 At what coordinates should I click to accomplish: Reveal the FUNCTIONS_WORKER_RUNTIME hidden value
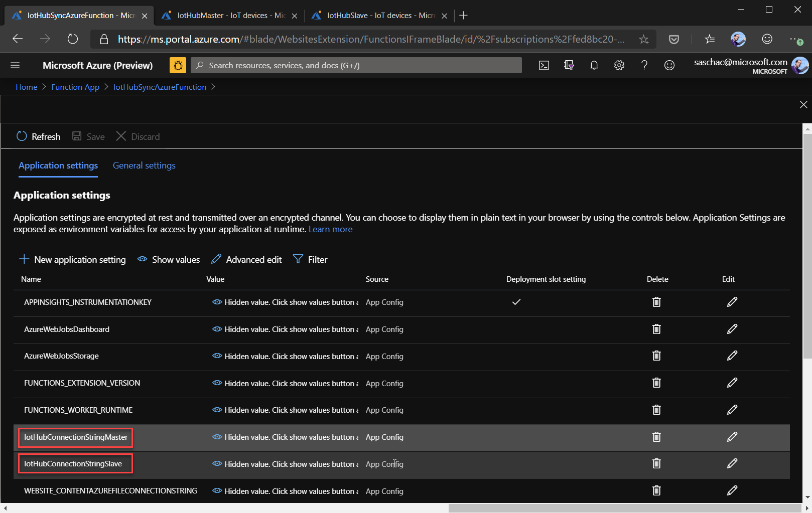coord(217,410)
